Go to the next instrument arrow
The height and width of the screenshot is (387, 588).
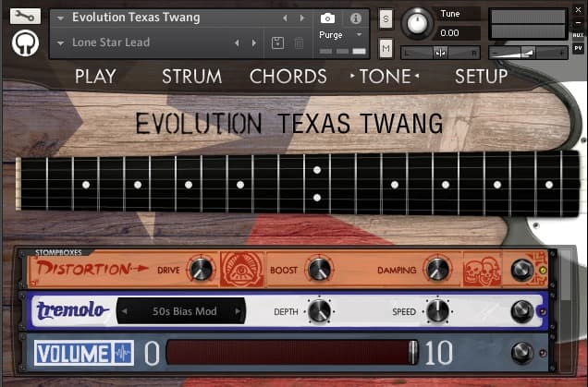click(302, 18)
